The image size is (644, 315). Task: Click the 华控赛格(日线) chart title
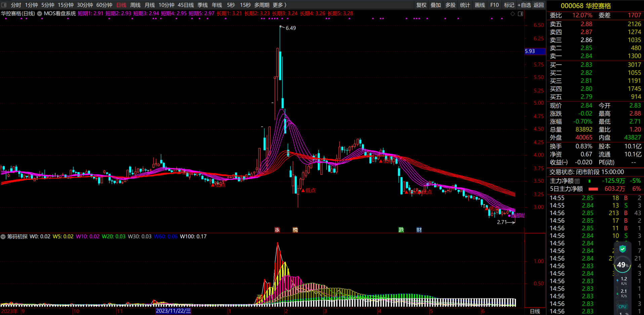click(18, 14)
